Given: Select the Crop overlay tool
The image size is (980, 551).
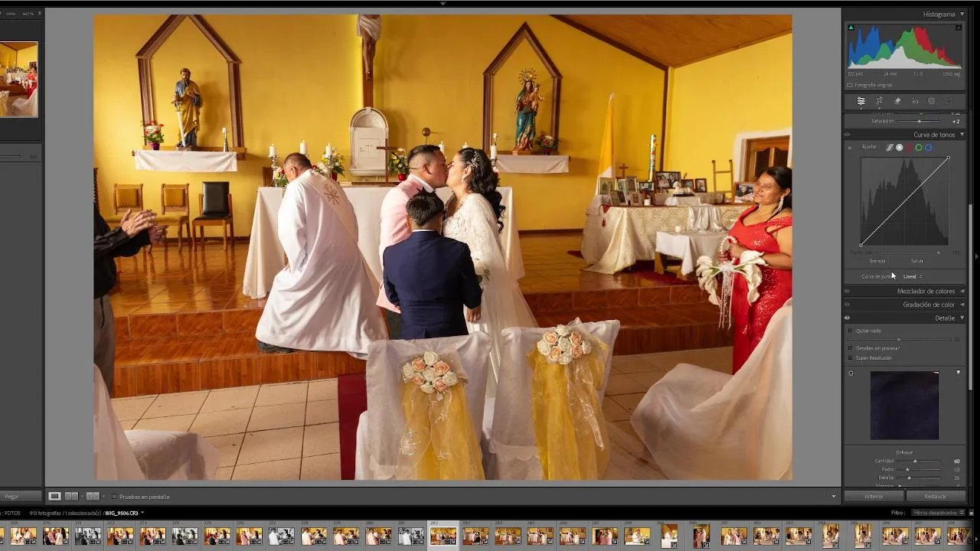Looking at the screenshot, I should 879,101.
